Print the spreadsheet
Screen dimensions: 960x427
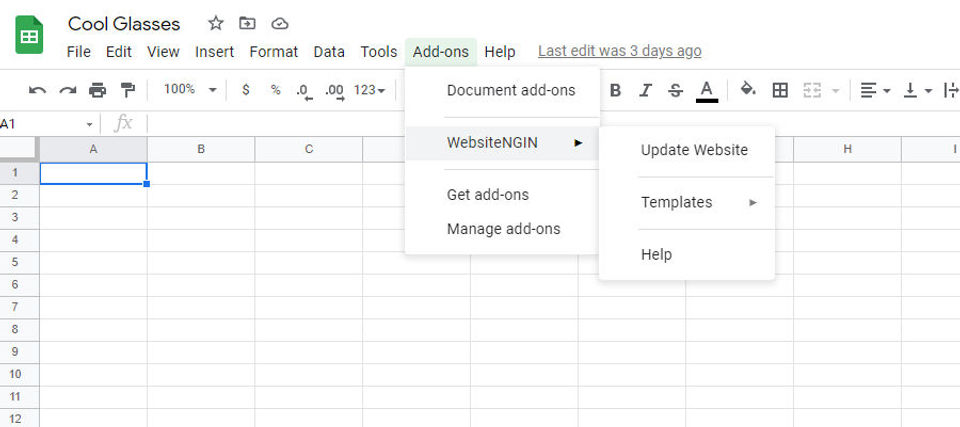(97, 91)
